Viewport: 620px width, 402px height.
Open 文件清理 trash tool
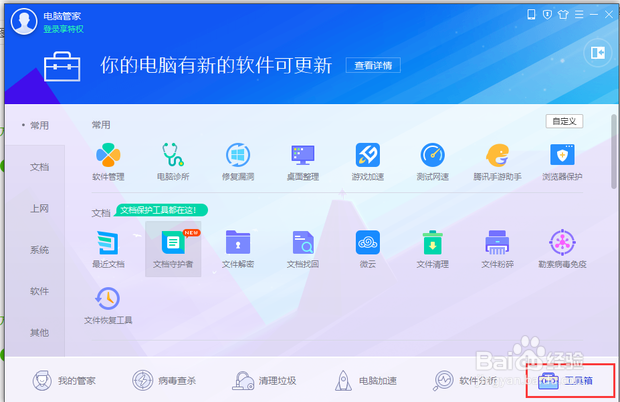coord(432,249)
